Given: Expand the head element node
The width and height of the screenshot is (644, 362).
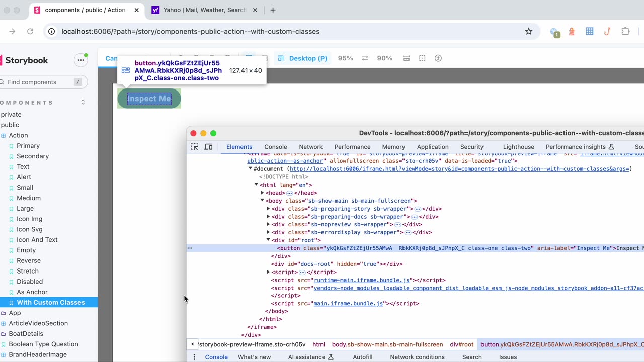Looking at the screenshot, I should pos(262,193).
